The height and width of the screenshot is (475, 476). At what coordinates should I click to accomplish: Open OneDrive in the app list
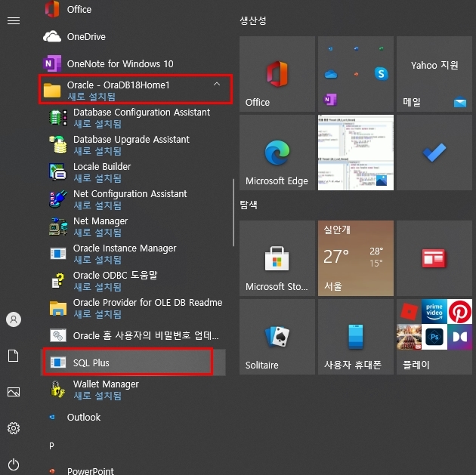tap(133, 37)
